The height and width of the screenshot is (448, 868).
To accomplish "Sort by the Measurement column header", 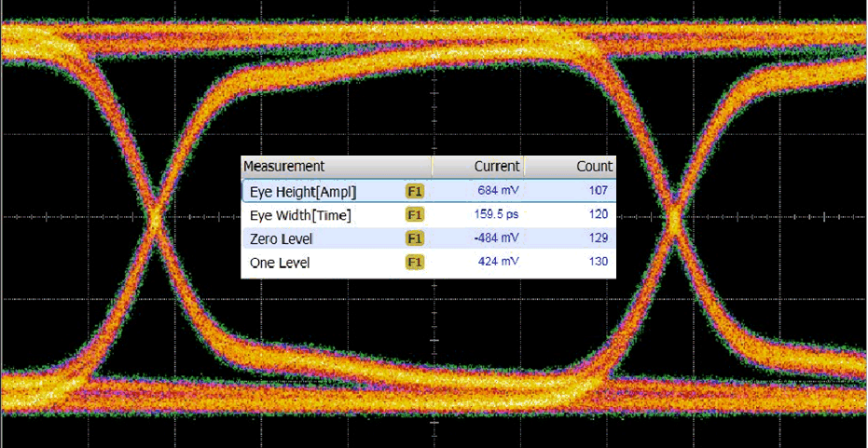I will [284, 166].
